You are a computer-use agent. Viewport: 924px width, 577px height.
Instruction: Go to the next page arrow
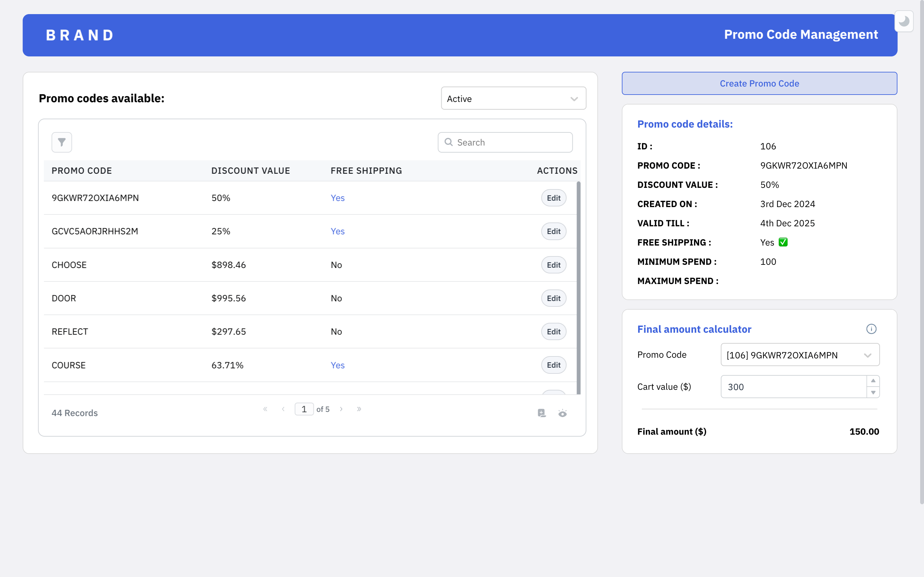[x=341, y=409]
